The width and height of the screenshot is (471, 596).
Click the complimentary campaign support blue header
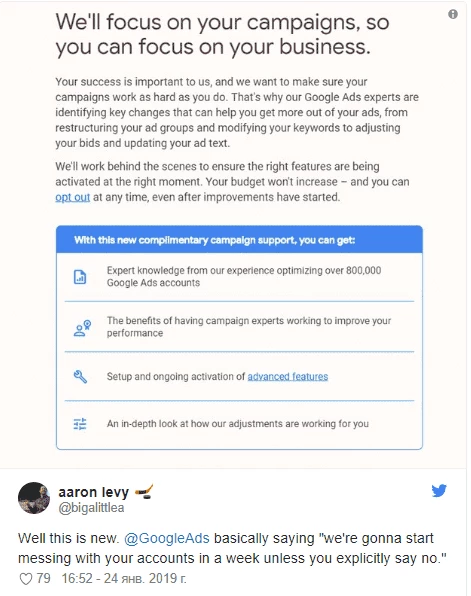[x=239, y=239]
